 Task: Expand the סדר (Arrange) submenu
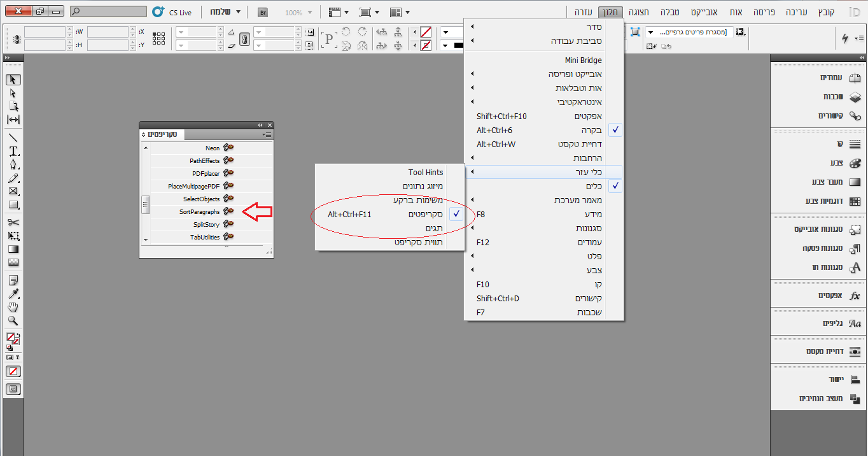pyautogui.click(x=545, y=27)
